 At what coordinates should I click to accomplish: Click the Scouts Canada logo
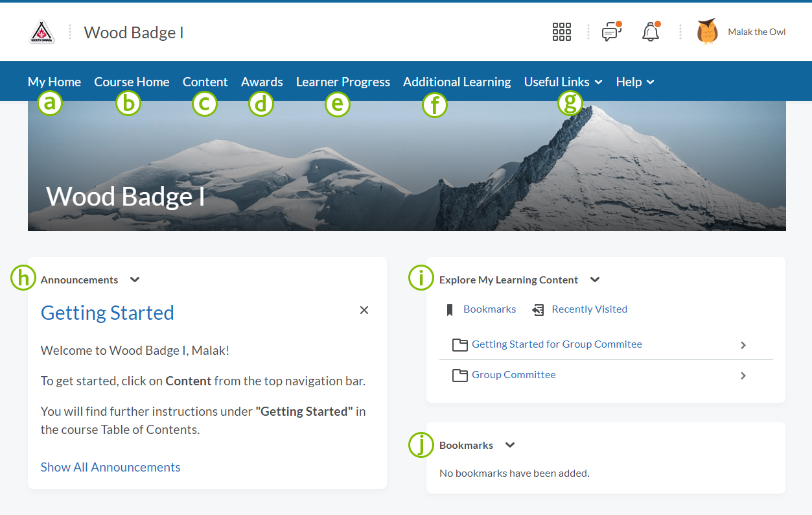click(x=42, y=32)
